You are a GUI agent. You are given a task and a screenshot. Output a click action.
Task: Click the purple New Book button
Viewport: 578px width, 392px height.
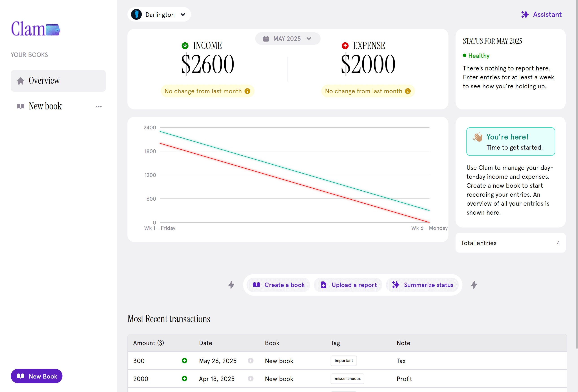coord(37,376)
